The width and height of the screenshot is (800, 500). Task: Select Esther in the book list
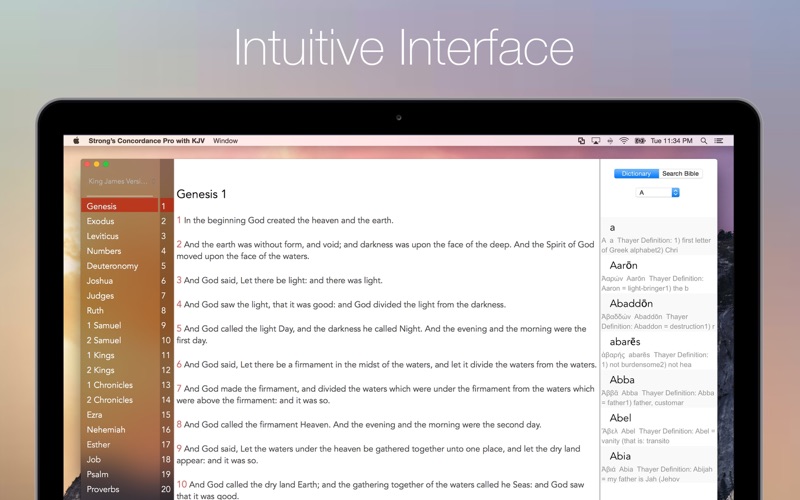tap(120, 444)
